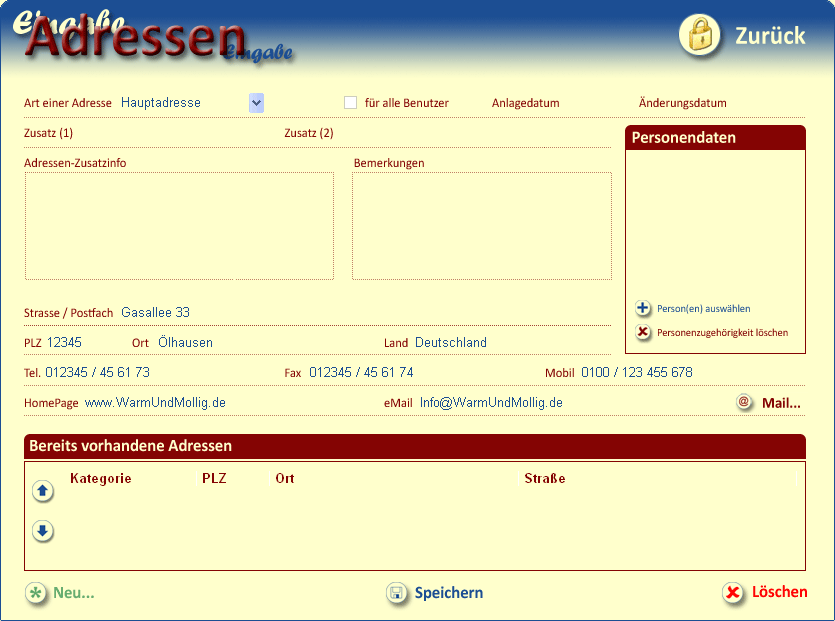Screen dimensions: 835x621
Task: Click the Anlagedatum label
Action: (x=526, y=103)
